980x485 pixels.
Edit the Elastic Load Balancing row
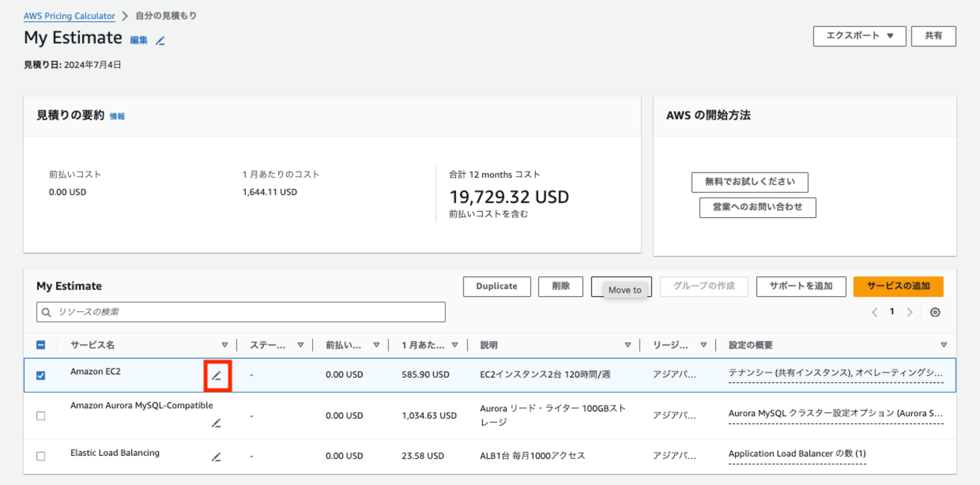(x=216, y=457)
